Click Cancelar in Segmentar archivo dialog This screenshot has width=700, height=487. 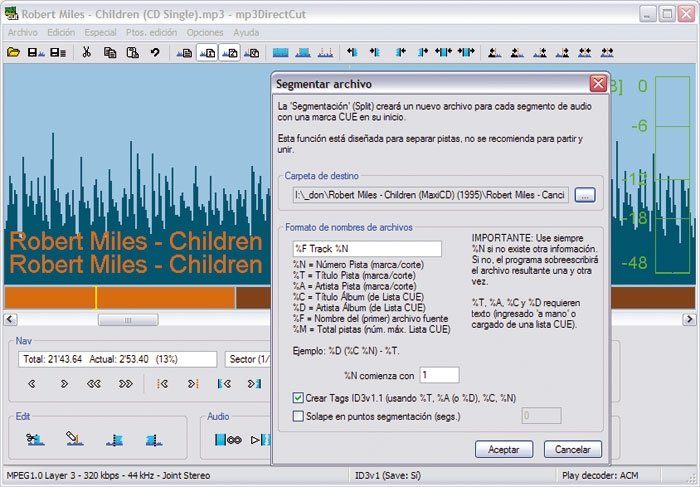573,450
